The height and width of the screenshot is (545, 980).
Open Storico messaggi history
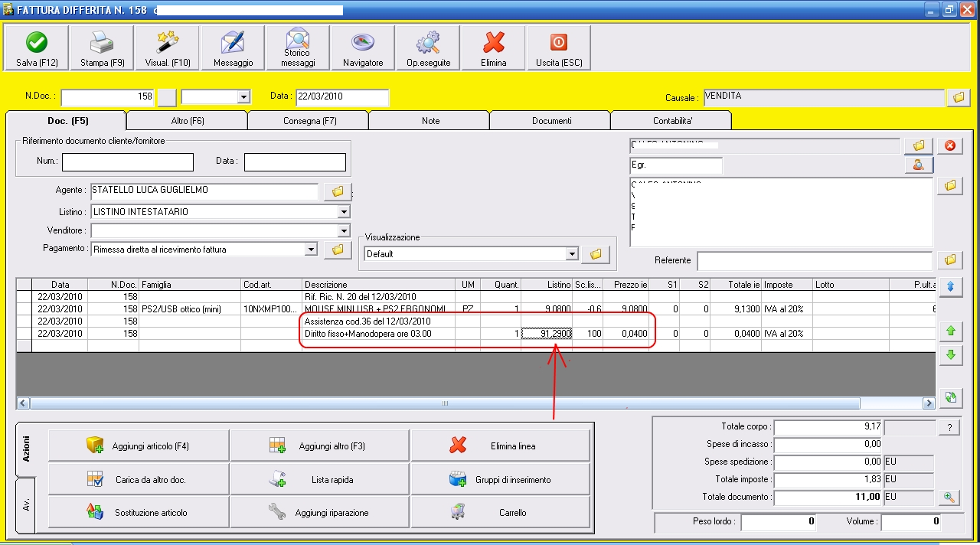coord(298,48)
